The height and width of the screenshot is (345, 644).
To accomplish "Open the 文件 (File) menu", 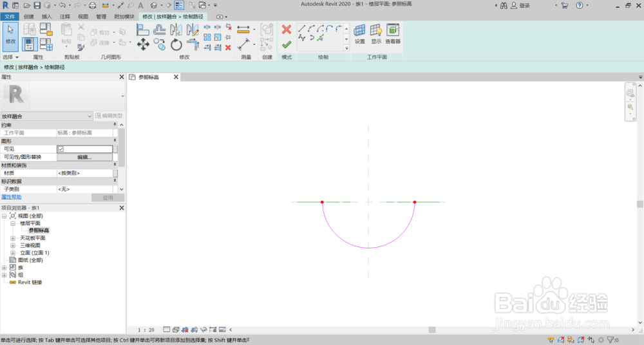I will tap(10, 17).
